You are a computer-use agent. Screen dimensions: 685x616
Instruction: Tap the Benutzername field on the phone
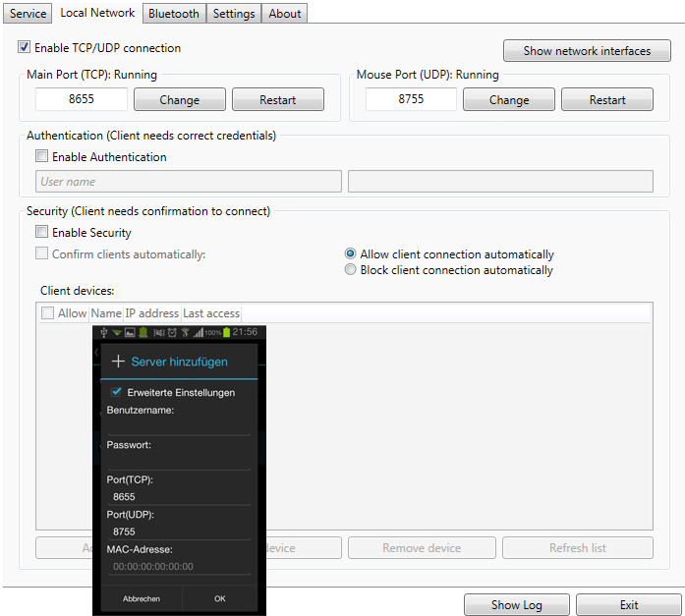(x=179, y=426)
